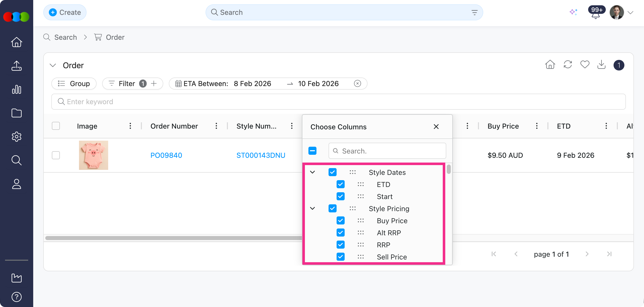Open the user profile dropdown arrow
The width and height of the screenshot is (644, 307).
click(630, 13)
